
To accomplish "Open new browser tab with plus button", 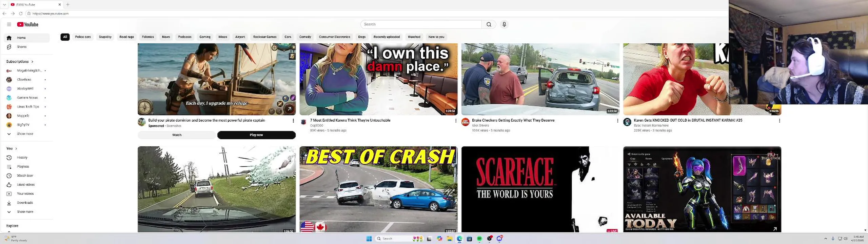I will 68,4.
